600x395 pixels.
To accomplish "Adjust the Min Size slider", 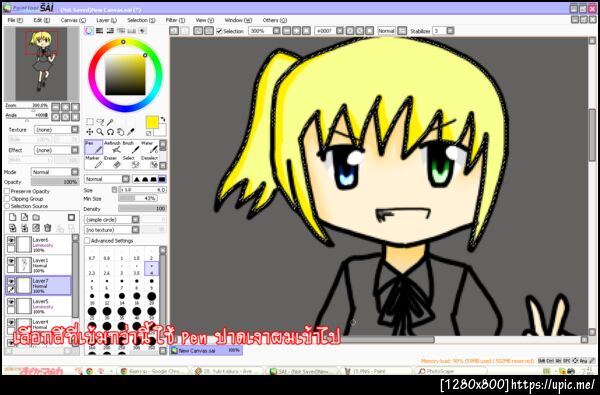I will (138, 198).
